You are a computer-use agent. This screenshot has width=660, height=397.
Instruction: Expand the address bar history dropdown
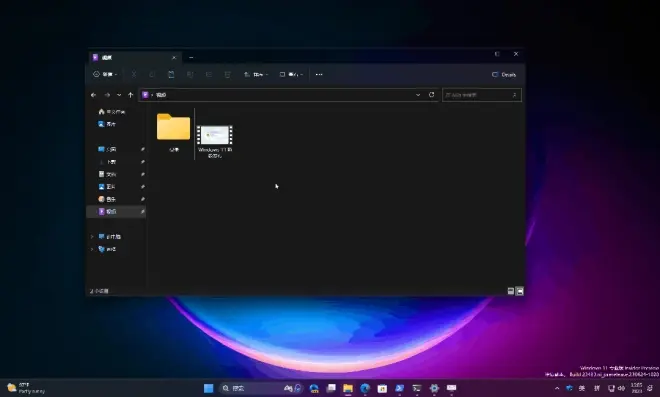click(418, 95)
